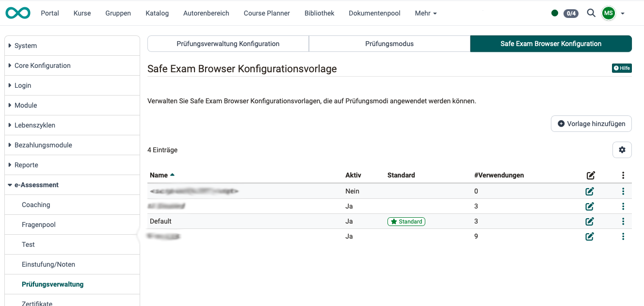644x306 pixels.
Task: Edit the last template row with pencil icon
Action: 589,236
